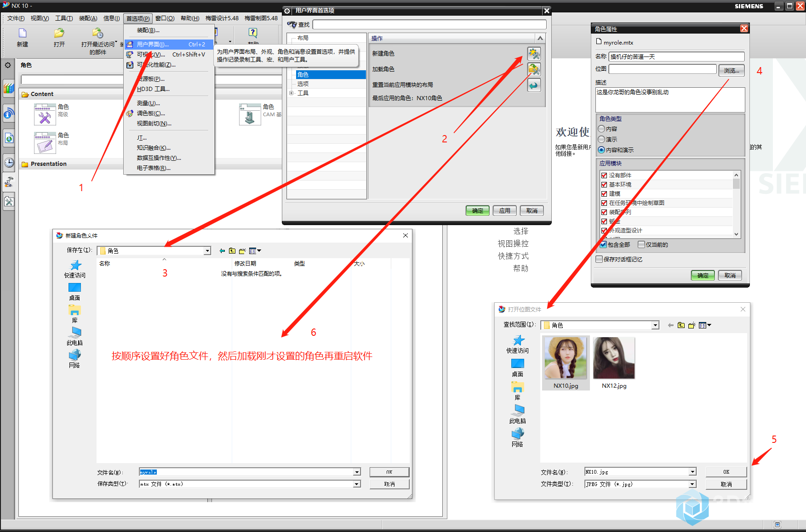The width and height of the screenshot is (806, 532).
Task: Click 网络 icon in 打开位图文件 dialog
Action: [x=518, y=433]
